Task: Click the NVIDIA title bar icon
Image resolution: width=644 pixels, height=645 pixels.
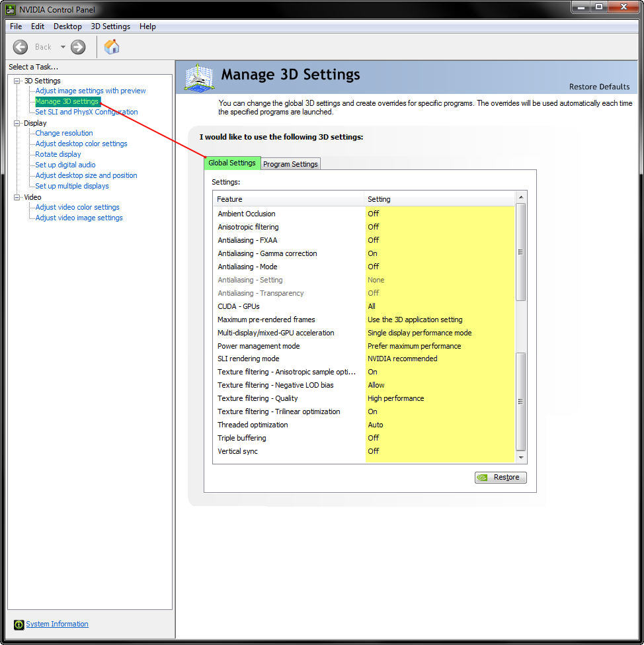Action: click(11, 9)
